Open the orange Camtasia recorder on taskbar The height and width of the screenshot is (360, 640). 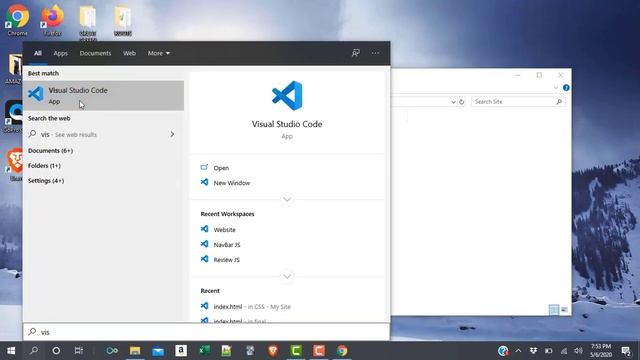[x=319, y=351]
